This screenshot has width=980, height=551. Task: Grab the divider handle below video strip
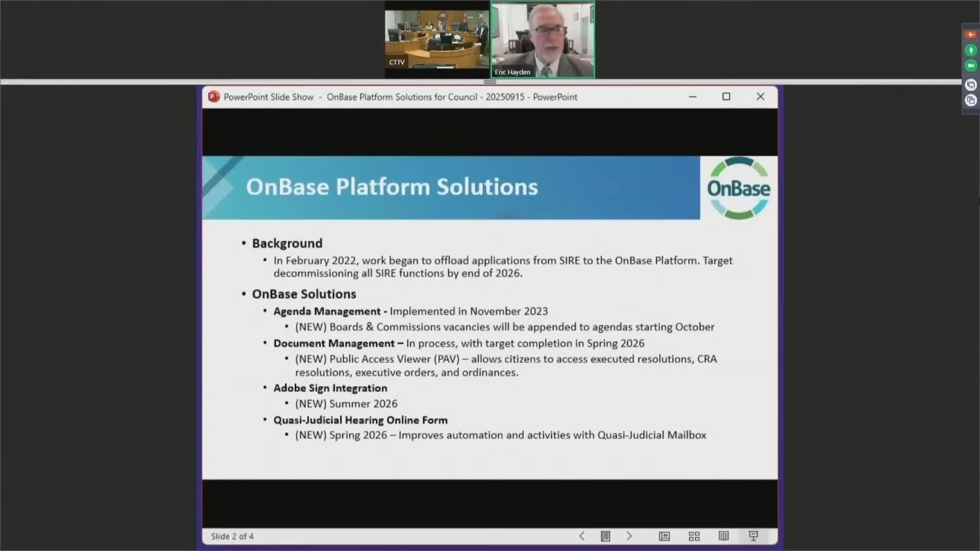490,82
